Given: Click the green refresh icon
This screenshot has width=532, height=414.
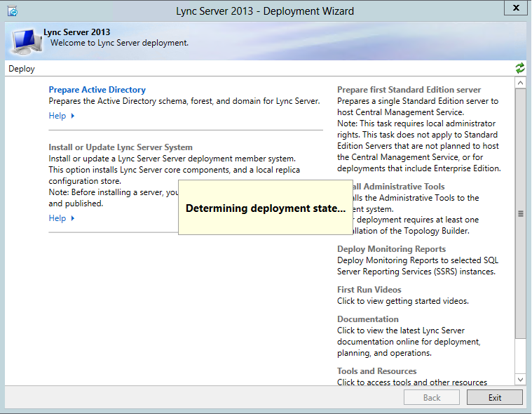Looking at the screenshot, I should point(520,68).
